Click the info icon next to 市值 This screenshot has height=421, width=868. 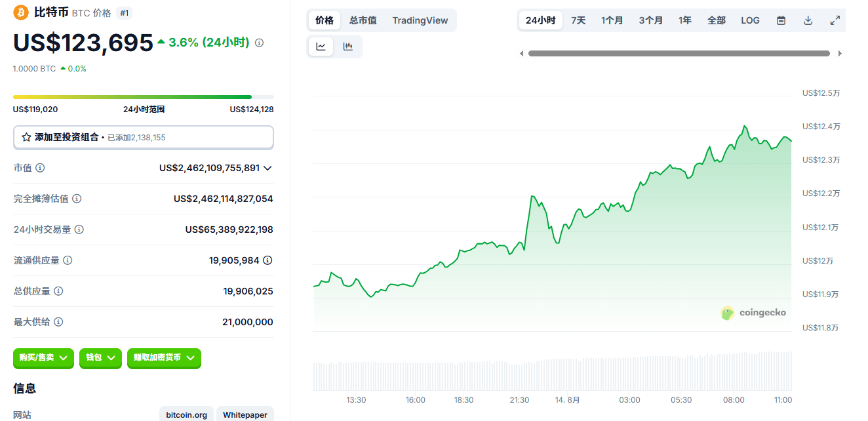coord(40,168)
